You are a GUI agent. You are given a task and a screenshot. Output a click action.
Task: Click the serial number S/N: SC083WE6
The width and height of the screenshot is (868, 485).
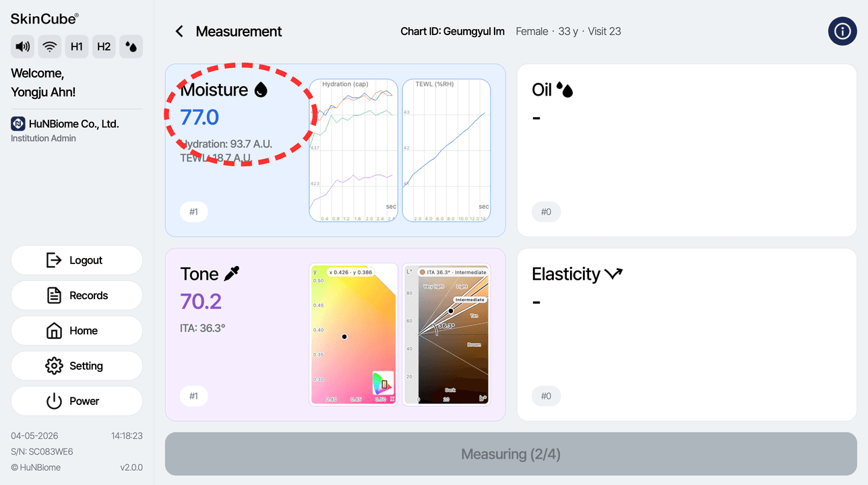point(42,451)
